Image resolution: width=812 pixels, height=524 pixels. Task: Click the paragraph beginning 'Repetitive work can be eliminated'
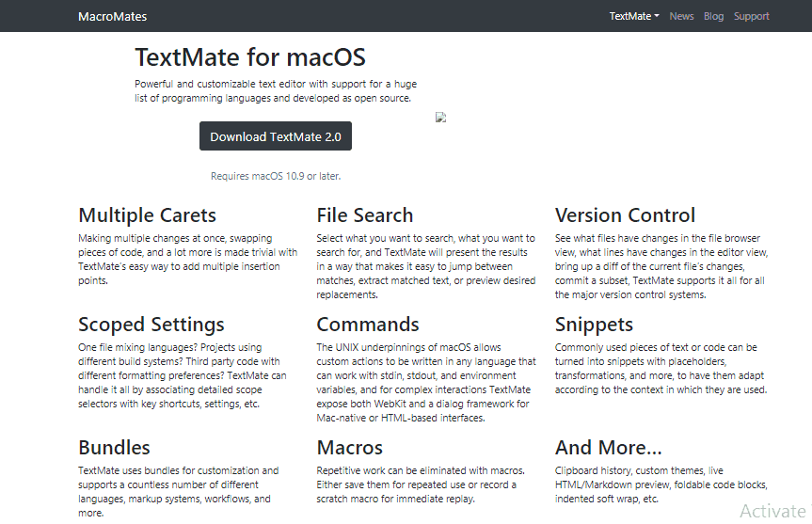click(x=421, y=484)
